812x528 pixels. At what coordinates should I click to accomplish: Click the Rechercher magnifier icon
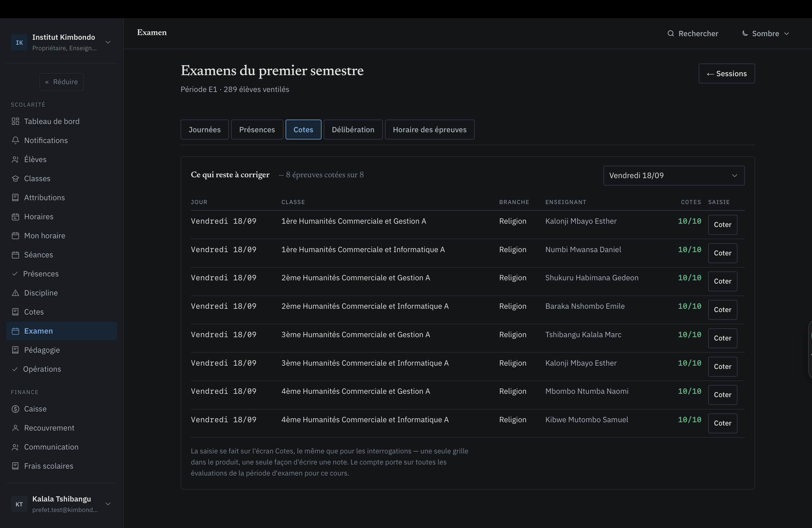click(670, 33)
